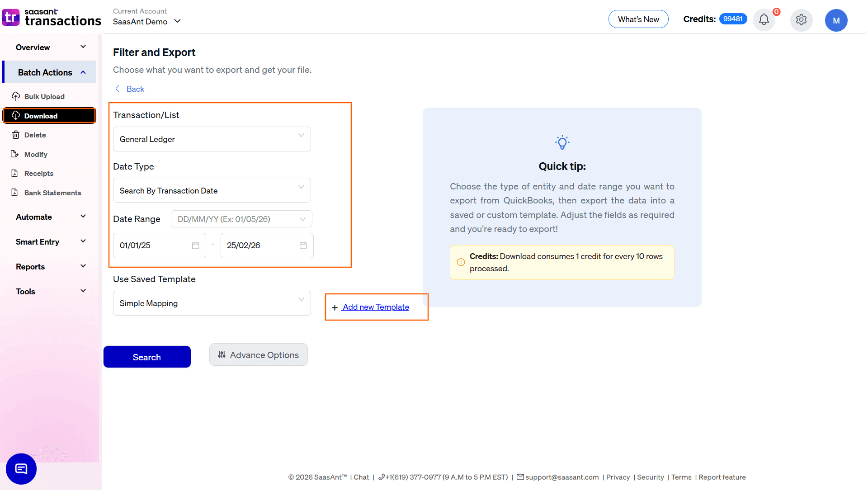Image resolution: width=868 pixels, height=491 pixels.
Task: Select the Bulk Upload icon
Action: pyautogui.click(x=16, y=96)
